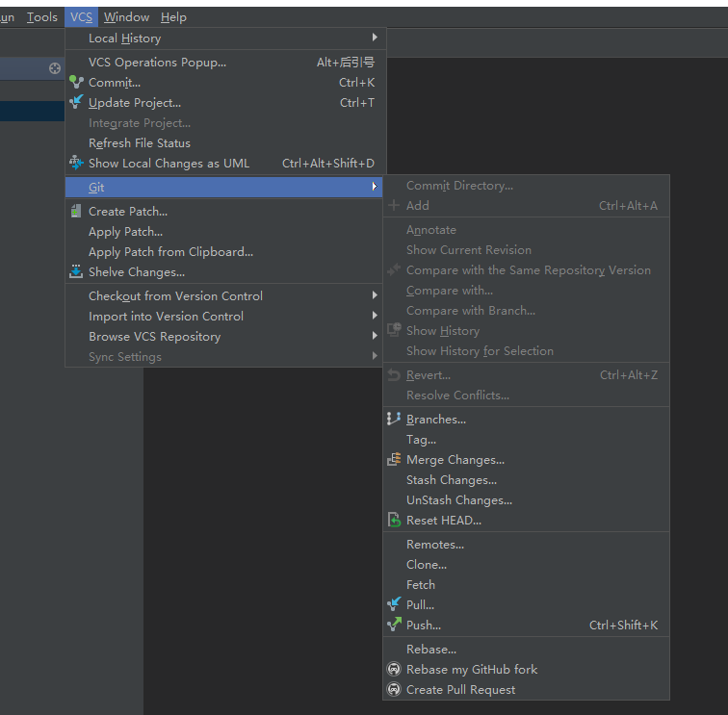Screen dimensions: 728x715
Task: Click the Revert undo icon
Action: 394,375
